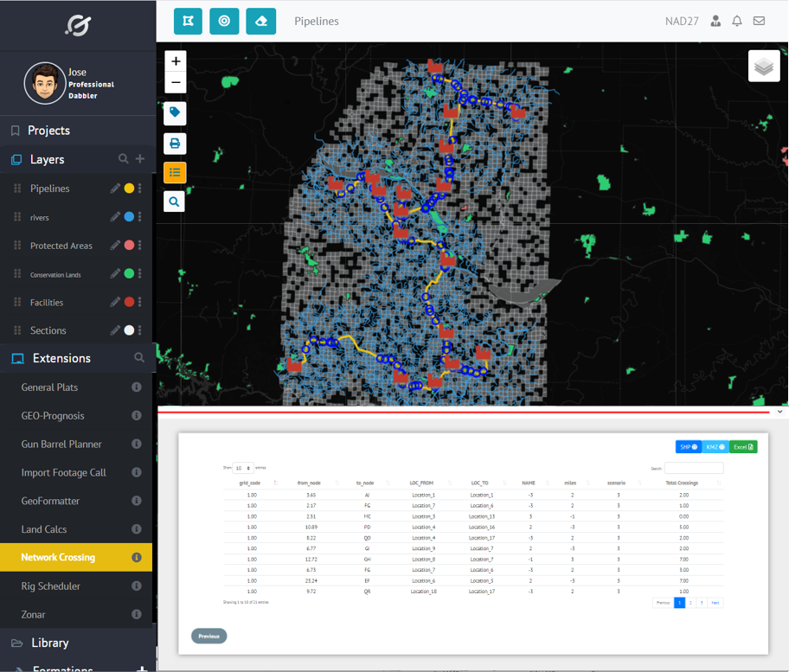The height and width of the screenshot is (672, 789).
Task: Open the map legend list tool
Action: click(x=174, y=172)
